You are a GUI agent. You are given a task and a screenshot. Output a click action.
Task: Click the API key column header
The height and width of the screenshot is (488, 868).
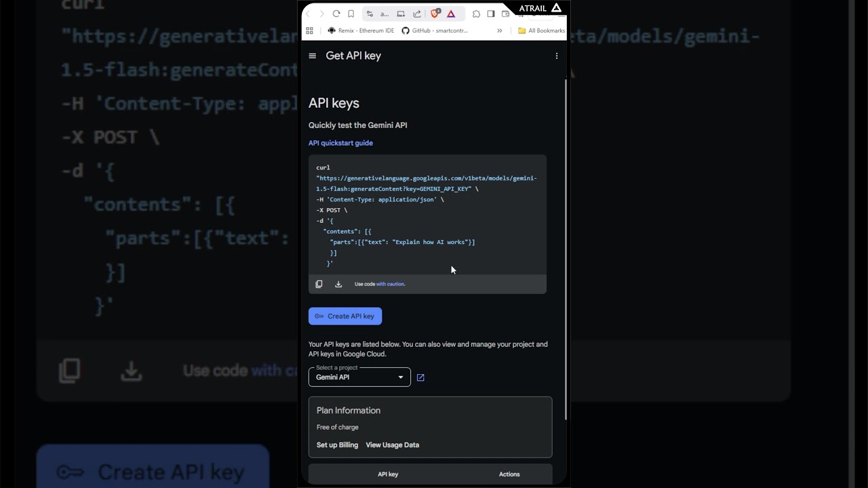[388, 474]
